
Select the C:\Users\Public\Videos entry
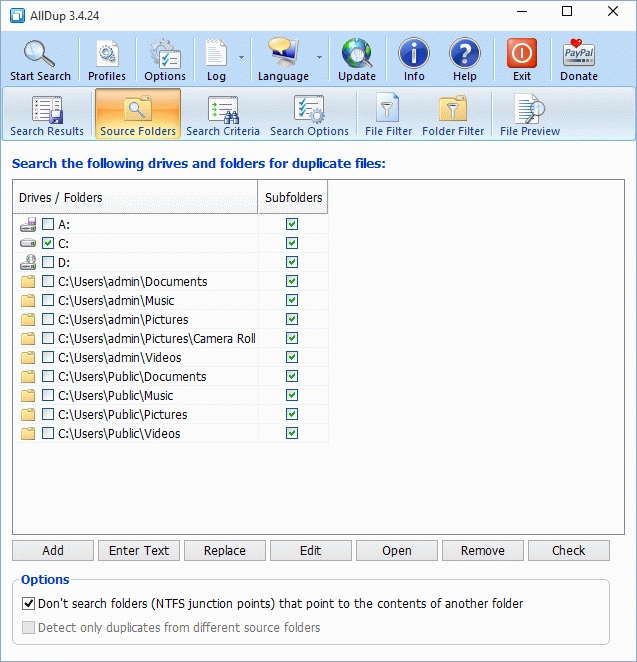click(x=119, y=434)
